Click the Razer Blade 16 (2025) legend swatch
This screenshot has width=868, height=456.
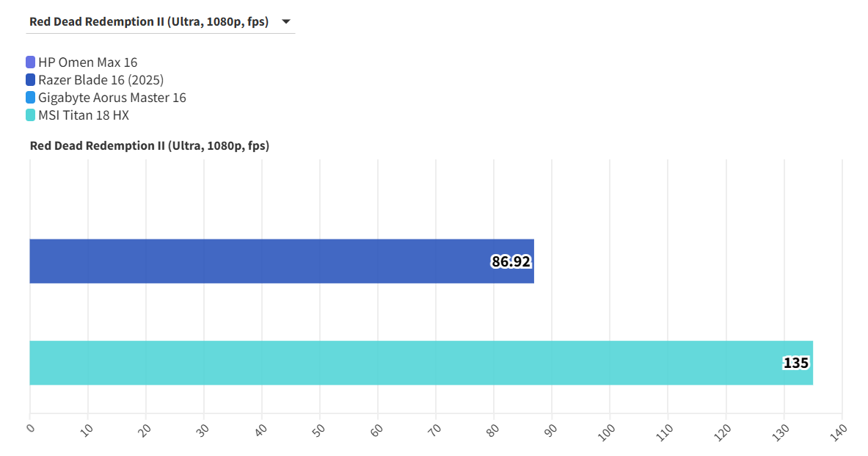(31, 80)
